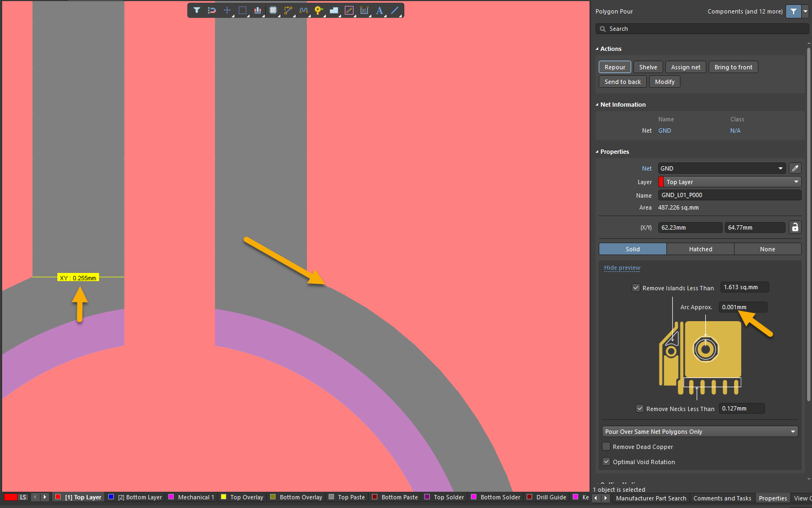Toggle Remove Islands Less Than checkbox
The height and width of the screenshot is (508, 812).
coord(636,288)
